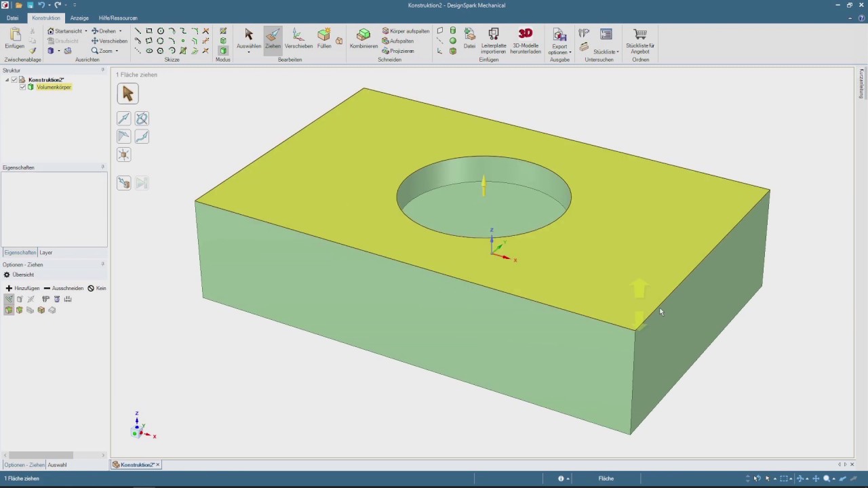This screenshot has width=868, height=488.
Task: Open the Auswählen dropdown arrow
Action: tap(249, 52)
